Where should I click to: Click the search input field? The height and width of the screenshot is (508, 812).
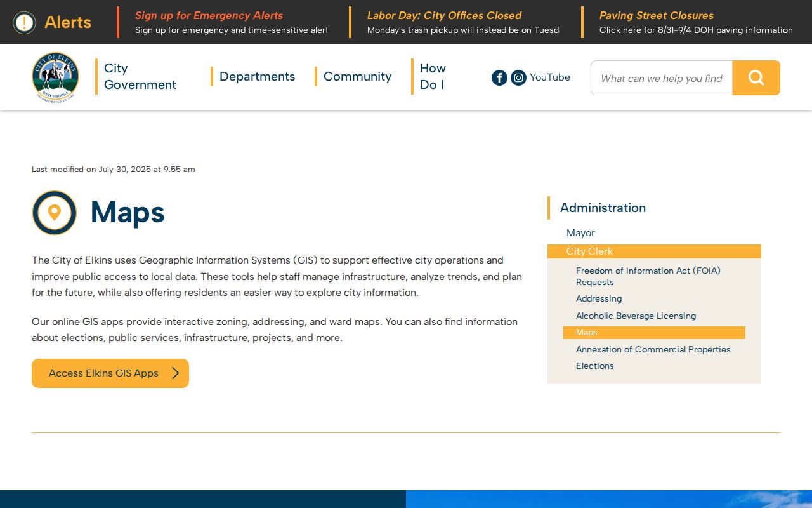(662, 77)
